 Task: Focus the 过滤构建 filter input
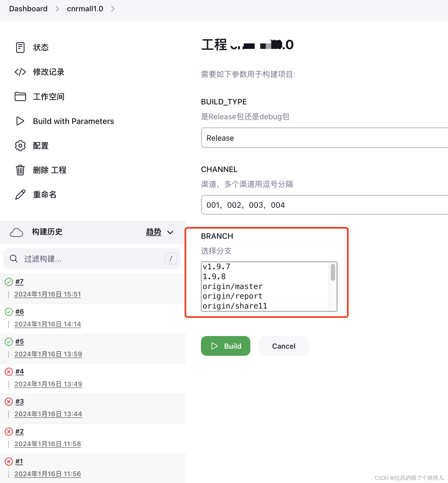click(x=92, y=259)
